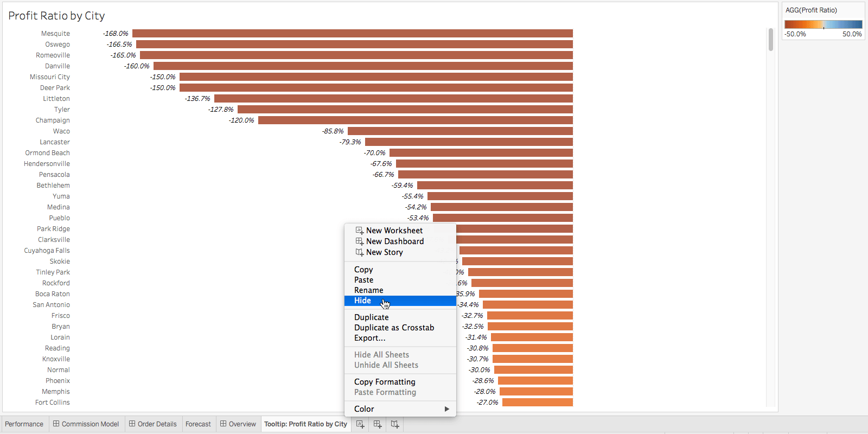Image resolution: width=868 pixels, height=434 pixels.
Task: Click the dashboard grid icon on Commission Model tab
Action: (56, 424)
